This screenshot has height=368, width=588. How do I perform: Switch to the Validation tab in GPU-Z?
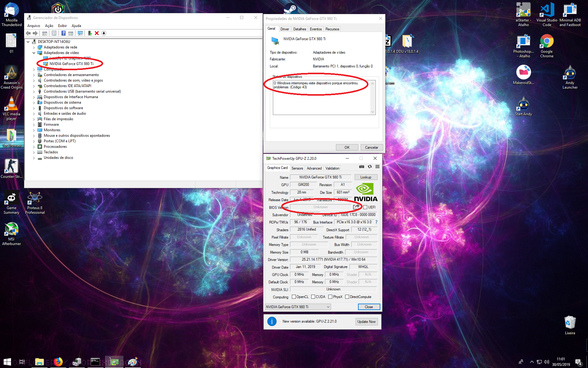332,168
